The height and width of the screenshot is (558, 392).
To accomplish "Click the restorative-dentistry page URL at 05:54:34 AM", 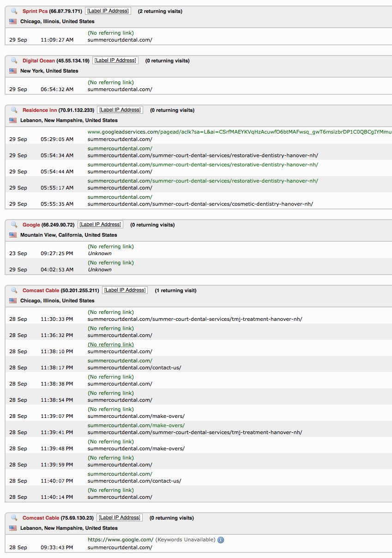I will 203,155.
